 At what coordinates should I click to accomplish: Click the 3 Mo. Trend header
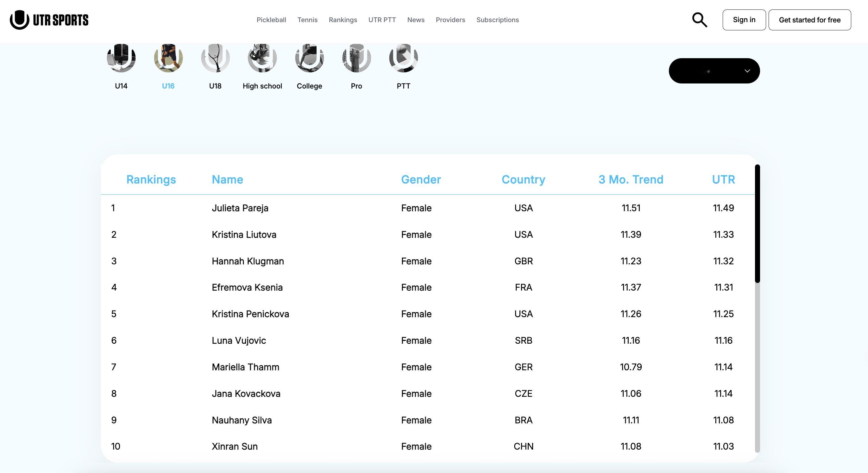pos(631,180)
